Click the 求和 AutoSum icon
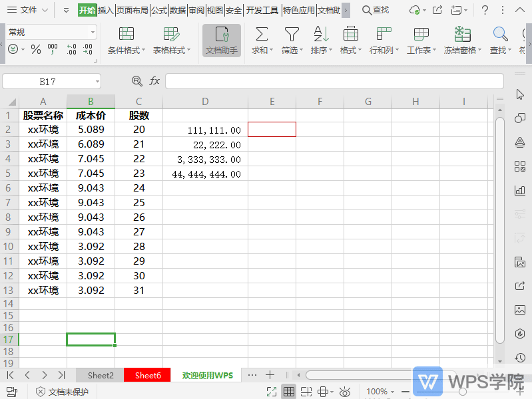 point(262,35)
